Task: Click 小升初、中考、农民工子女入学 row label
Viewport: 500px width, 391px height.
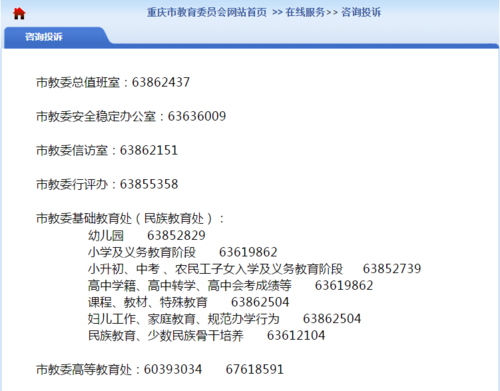Action: 215,269
